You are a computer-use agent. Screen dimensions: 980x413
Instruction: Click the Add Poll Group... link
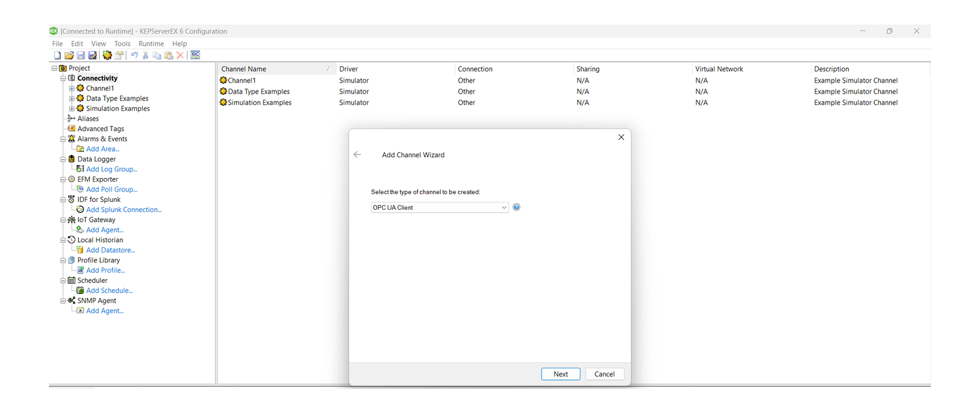tap(111, 190)
